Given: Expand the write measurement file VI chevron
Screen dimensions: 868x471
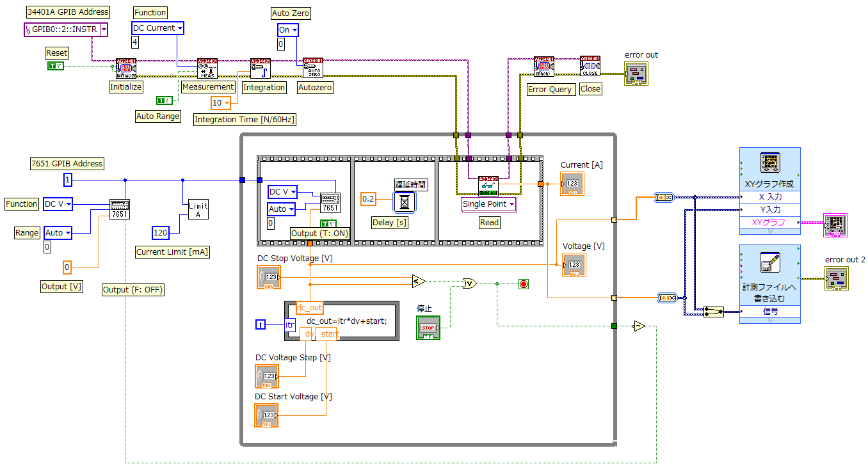Looking at the screenshot, I should (770, 320).
